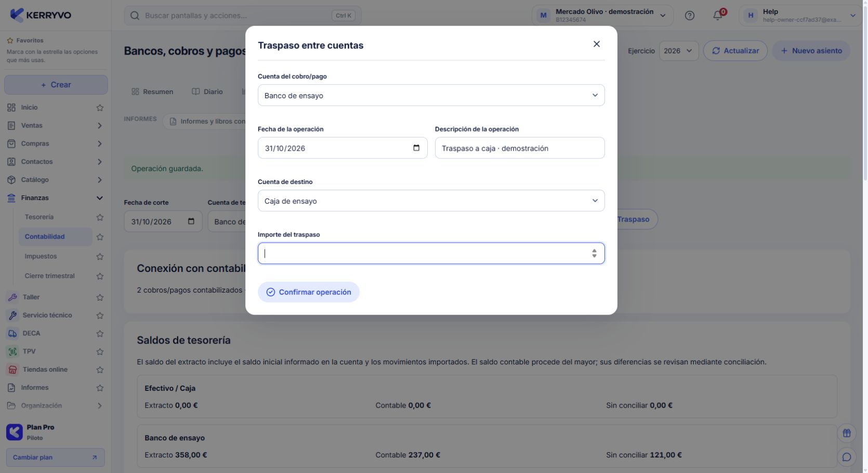Click the Tiendas online shop icon
This screenshot has height=473, width=868.
pos(12,370)
